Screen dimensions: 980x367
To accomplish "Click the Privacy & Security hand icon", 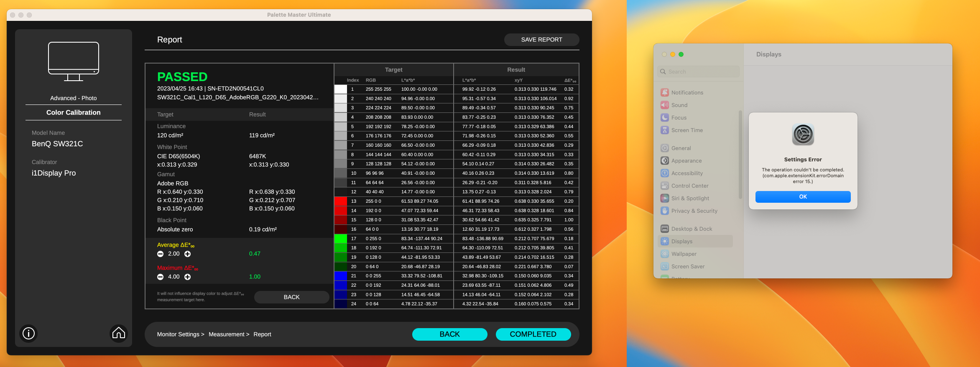I will 665,211.
